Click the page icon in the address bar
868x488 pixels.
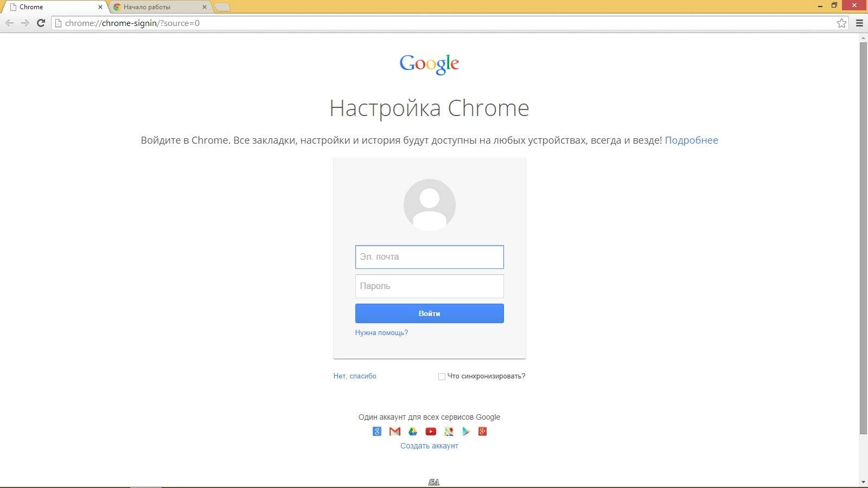(58, 23)
